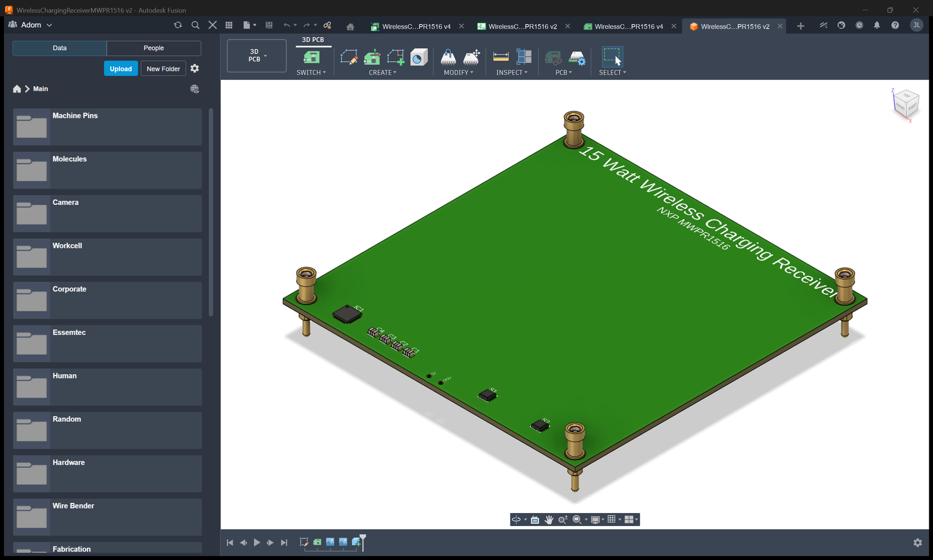Click the Main breadcrumb link
The image size is (933, 560).
40,89
